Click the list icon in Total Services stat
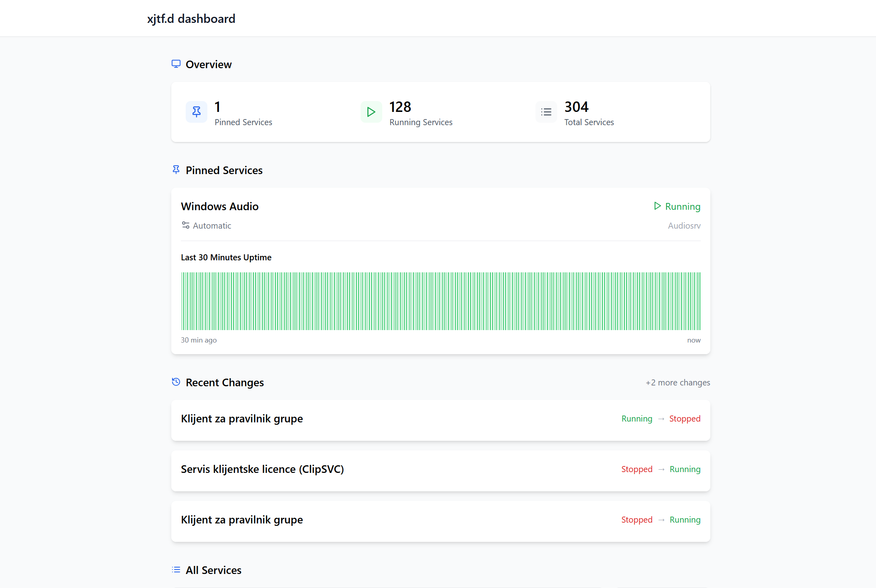Image resolution: width=876 pixels, height=588 pixels. pos(546,112)
